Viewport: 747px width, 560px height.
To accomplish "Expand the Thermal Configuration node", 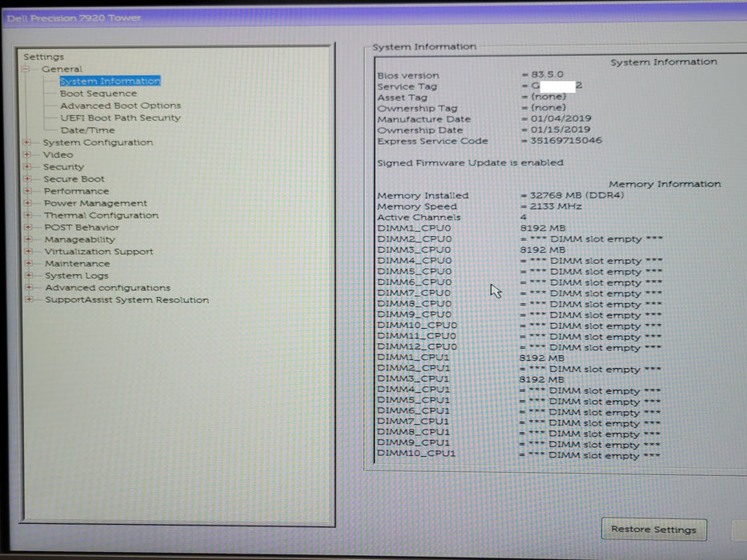I will point(28,215).
